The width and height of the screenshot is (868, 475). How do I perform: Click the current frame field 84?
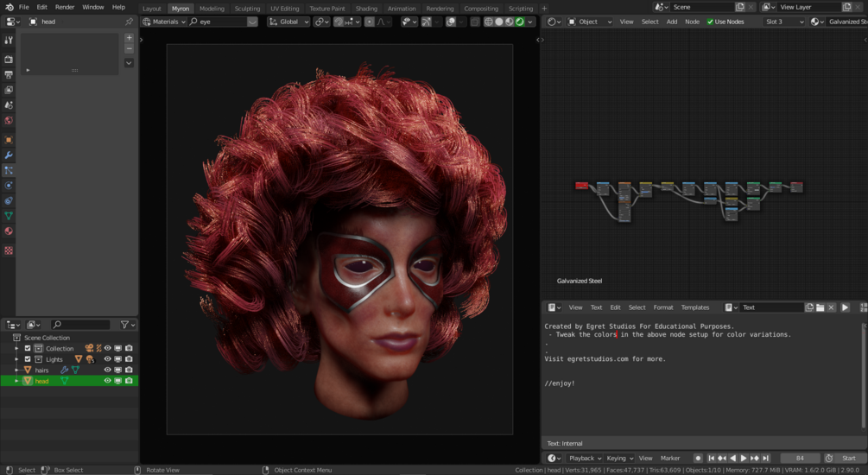pyautogui.click(x=800, y=458)
